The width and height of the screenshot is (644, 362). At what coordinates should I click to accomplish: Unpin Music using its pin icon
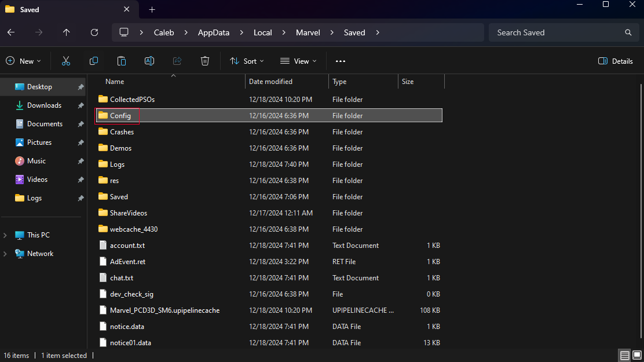pos(80,161)
